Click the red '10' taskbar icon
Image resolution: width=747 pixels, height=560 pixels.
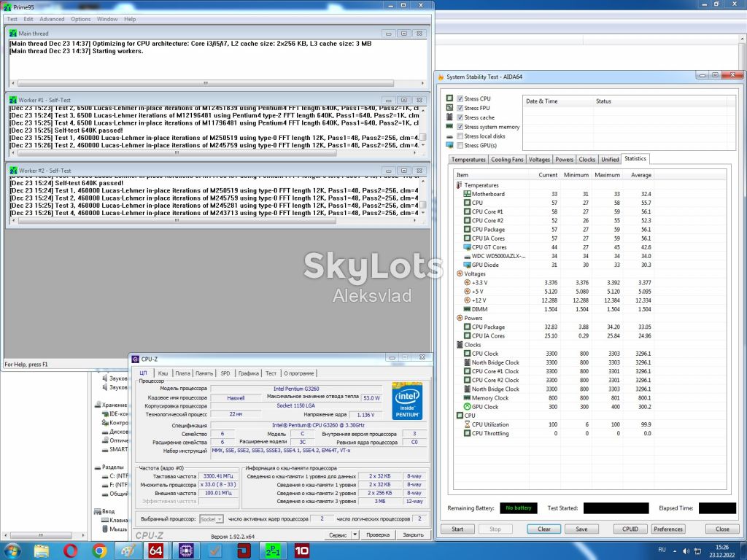click(302, 551)
